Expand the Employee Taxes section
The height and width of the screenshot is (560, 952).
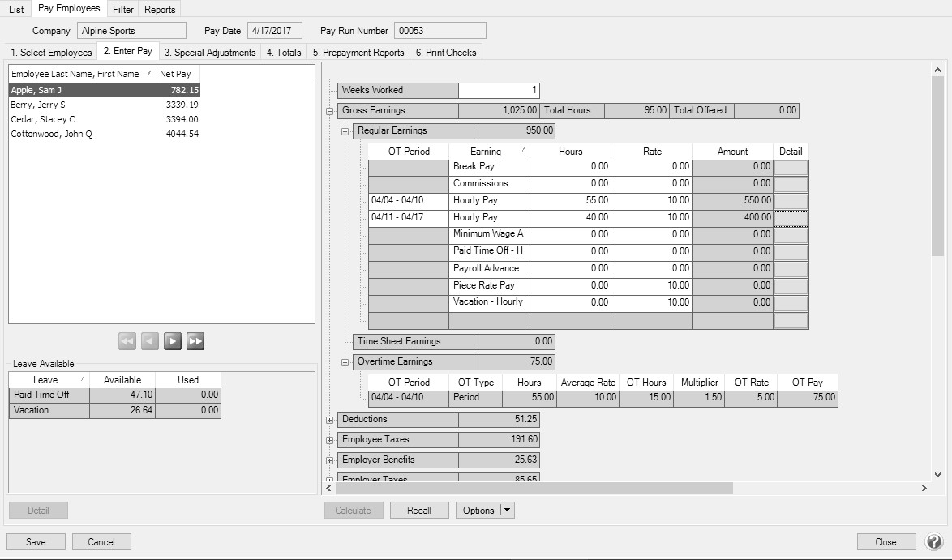point(330,440)
